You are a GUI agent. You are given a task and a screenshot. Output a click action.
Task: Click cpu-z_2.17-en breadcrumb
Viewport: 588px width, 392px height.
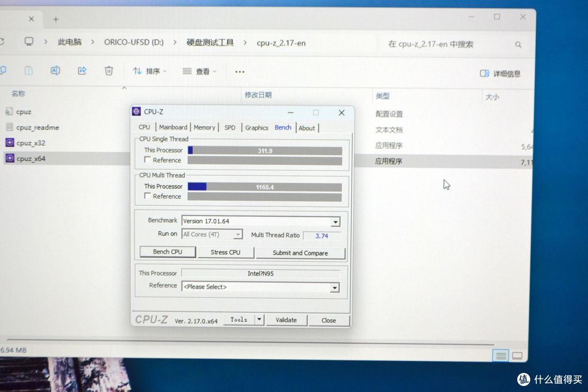[281, 43]
